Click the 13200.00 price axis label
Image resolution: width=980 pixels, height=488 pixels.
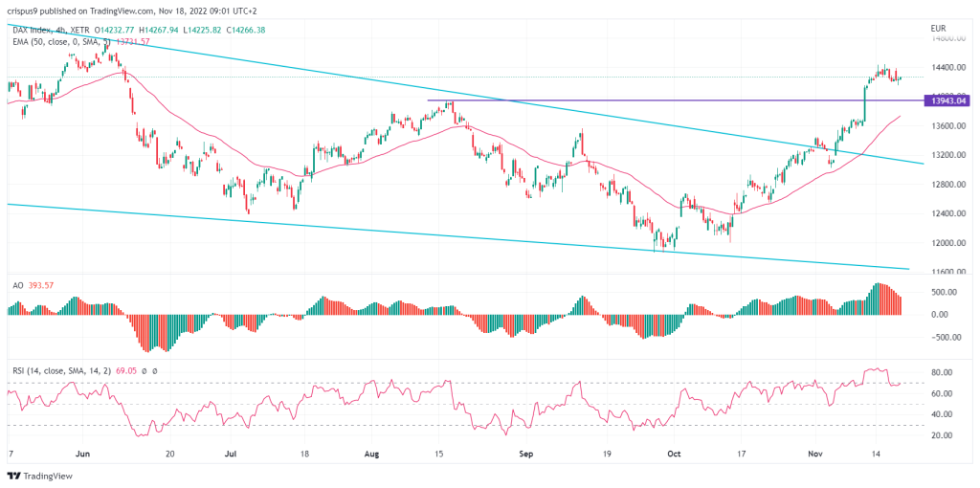(948, 155)
